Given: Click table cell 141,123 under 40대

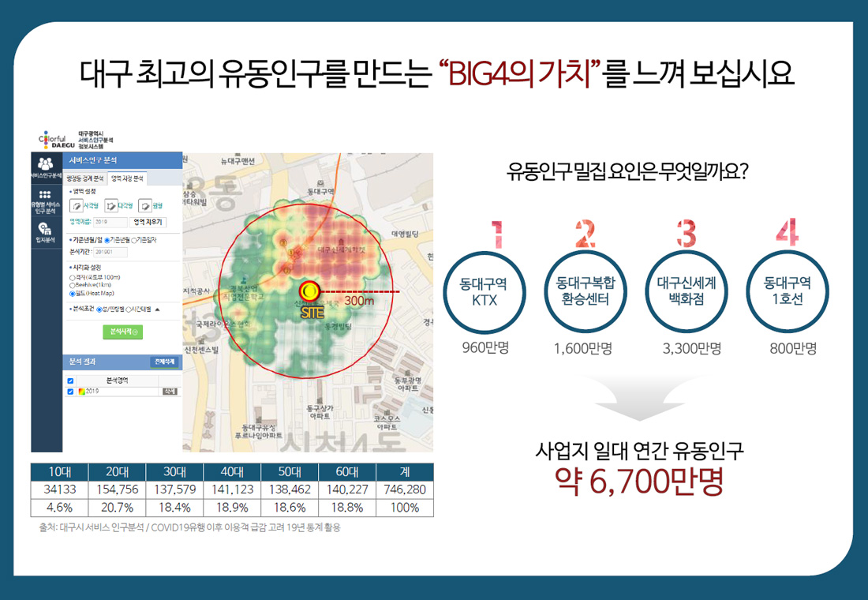Looking at the screenshot, I should pyautogui.click(x=233, y=489).
